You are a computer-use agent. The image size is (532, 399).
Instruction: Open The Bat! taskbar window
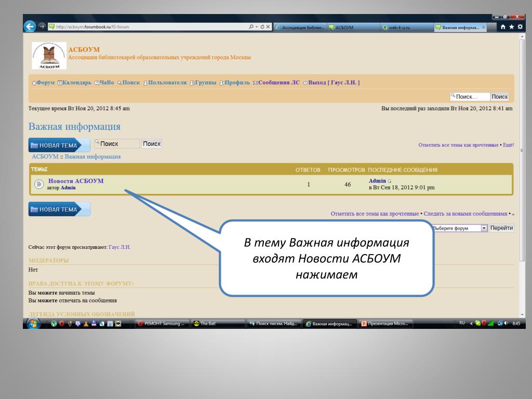click(x=218, y=324)
